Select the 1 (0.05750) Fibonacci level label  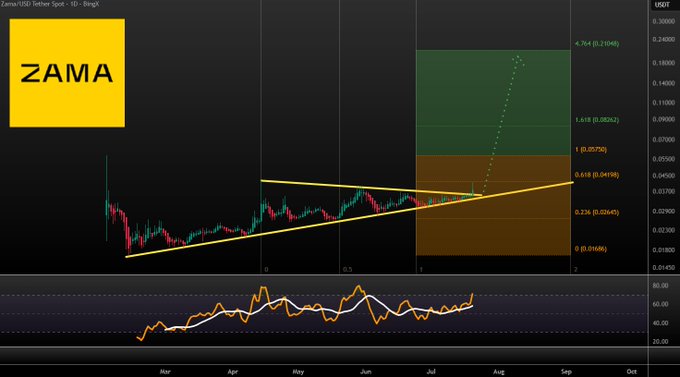pos(591,150)
